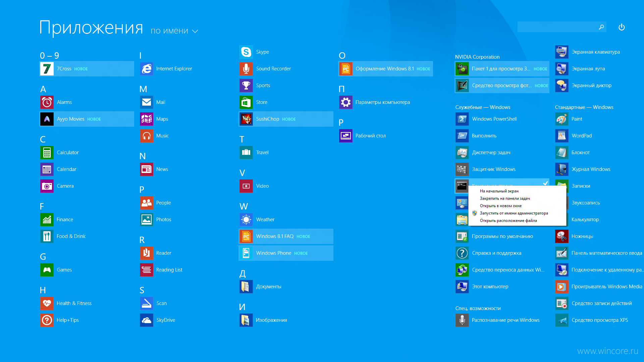
Task: Click the search magnifier button
Action: click(x=601, y=27)
